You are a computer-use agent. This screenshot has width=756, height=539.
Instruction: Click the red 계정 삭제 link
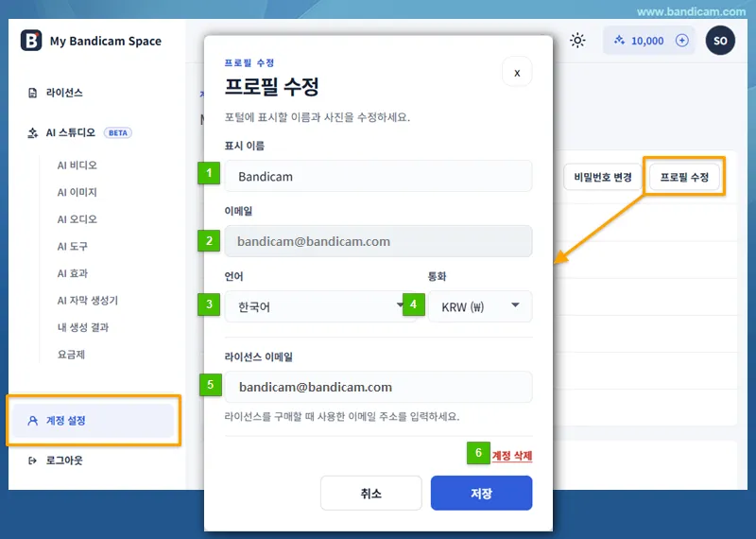(511, 456)
